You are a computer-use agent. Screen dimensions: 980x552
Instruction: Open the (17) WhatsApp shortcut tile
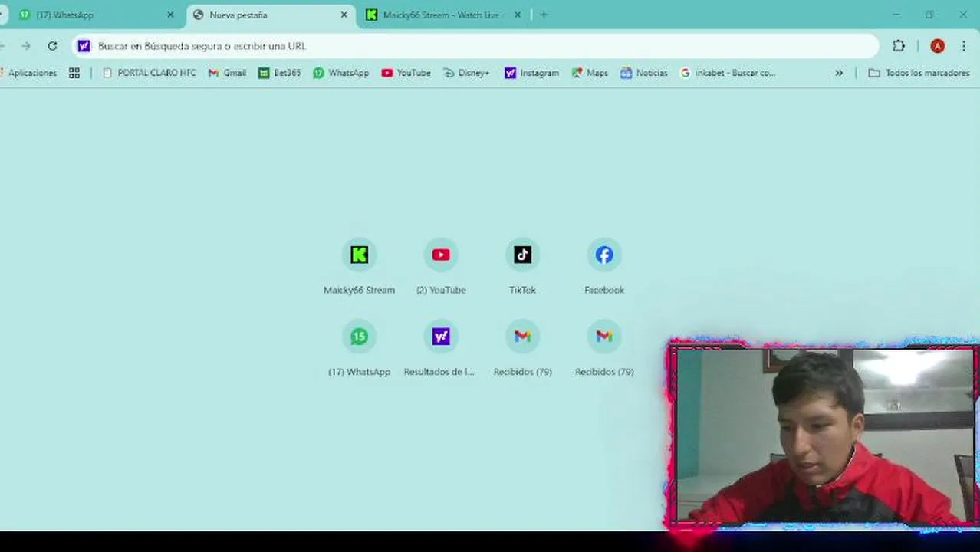(359, 348)
